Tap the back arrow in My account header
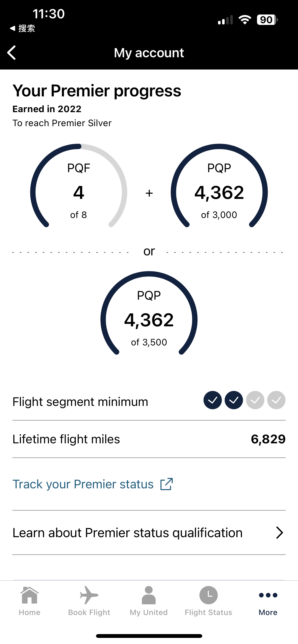 click(x=12, y=53)
